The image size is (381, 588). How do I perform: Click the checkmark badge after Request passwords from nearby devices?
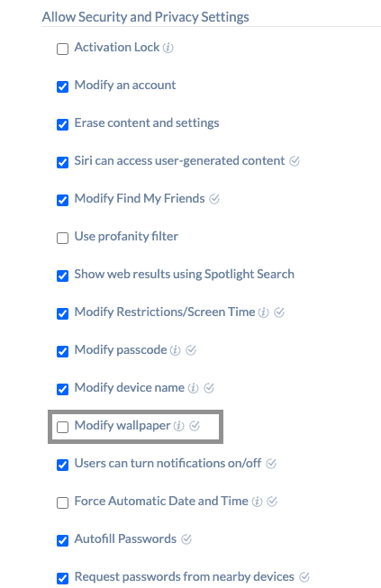pyautogui.click(x=304, y=577)
